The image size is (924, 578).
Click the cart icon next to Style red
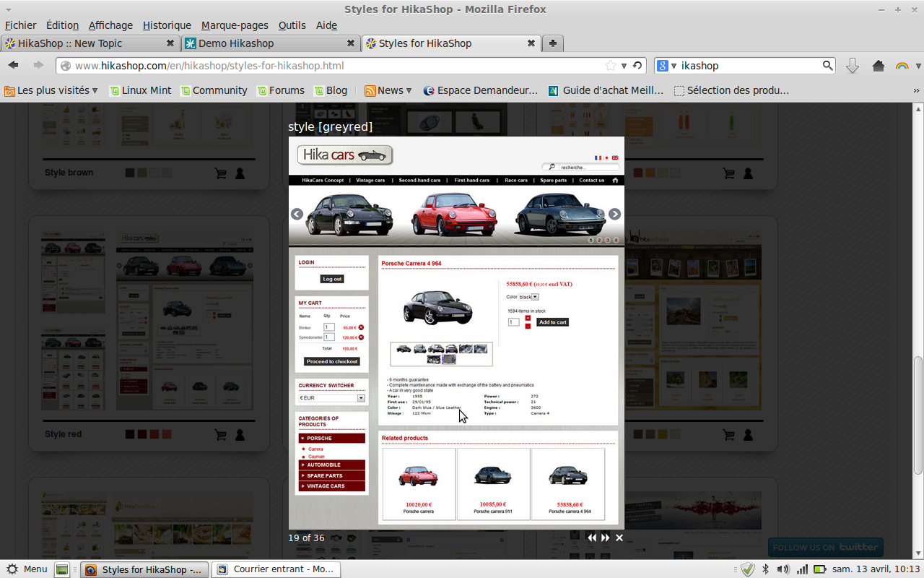tap(222, 435)
